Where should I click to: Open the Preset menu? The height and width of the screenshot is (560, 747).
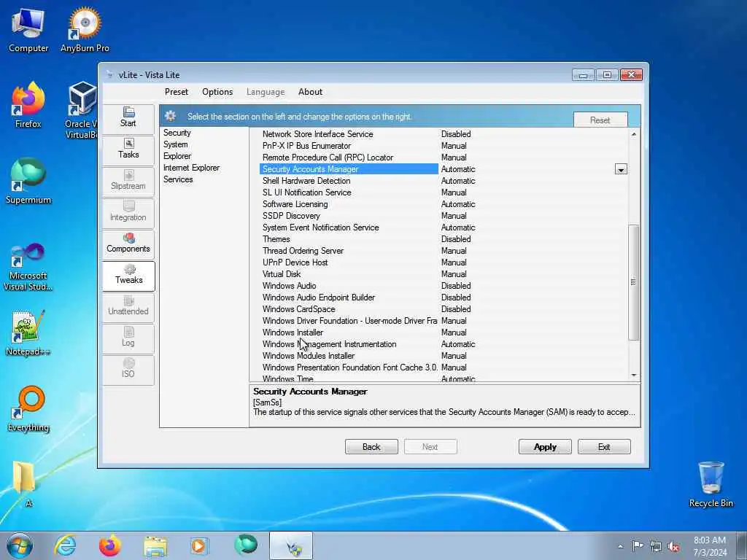click(x=177, y=92)
